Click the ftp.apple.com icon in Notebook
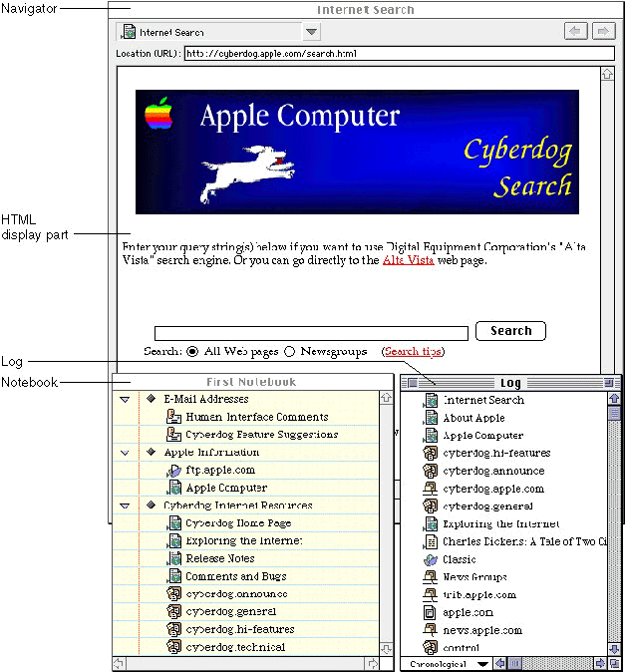The image size is (625, 672). [173, 471]
